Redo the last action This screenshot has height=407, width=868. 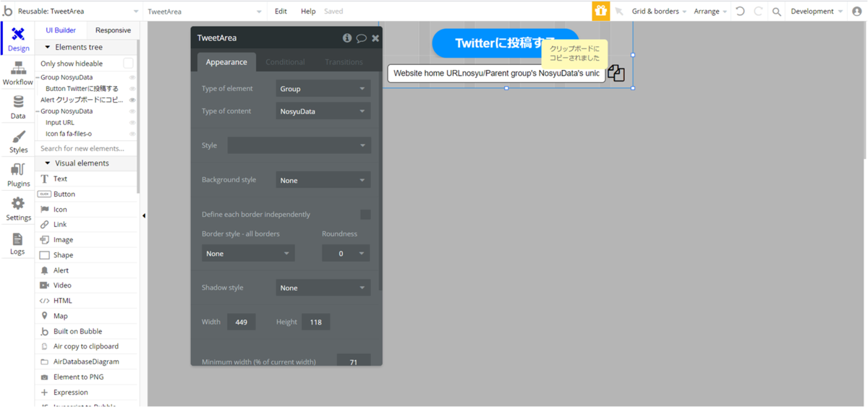pos(758,12)
